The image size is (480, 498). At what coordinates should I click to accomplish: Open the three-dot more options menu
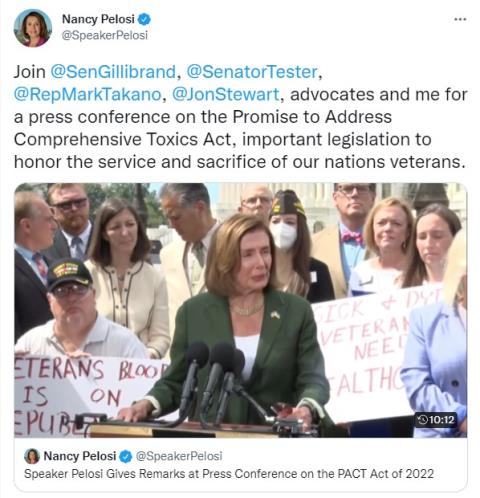(460, 19)
